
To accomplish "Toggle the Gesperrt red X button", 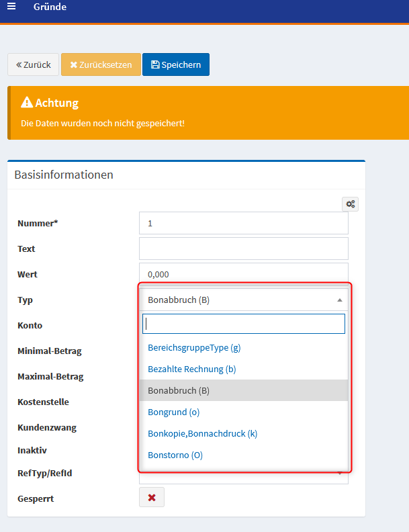I will [151, 497].
